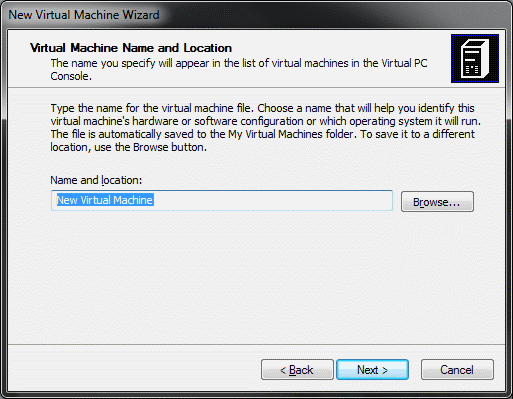
Task: Click the 'New Virtual Machine Wizard' title bar text
Action: pos(84,15)
